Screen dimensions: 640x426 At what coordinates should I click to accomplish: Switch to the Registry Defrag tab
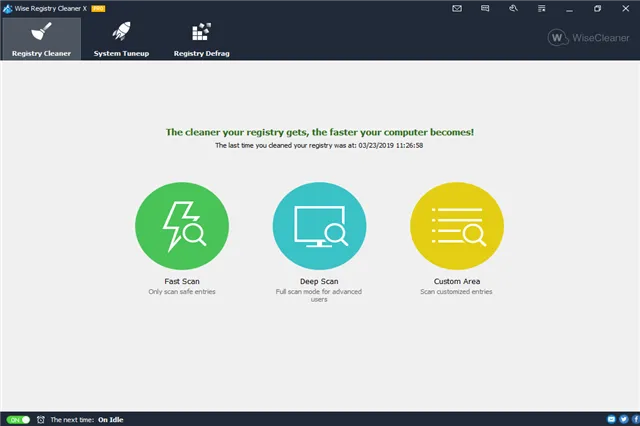point(201,39)
